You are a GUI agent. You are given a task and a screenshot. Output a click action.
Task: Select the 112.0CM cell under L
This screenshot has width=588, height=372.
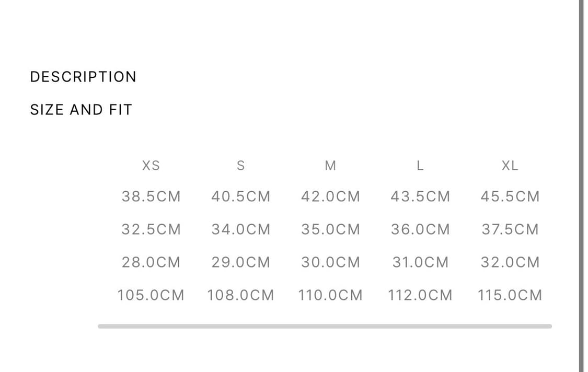[420, 295]
